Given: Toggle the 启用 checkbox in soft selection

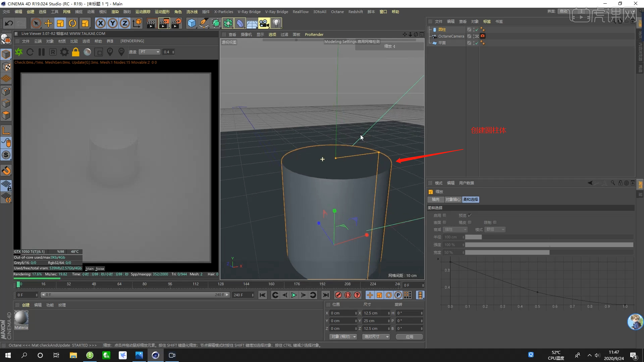Looking at the screenshot, I should click(x=444, y=215).
